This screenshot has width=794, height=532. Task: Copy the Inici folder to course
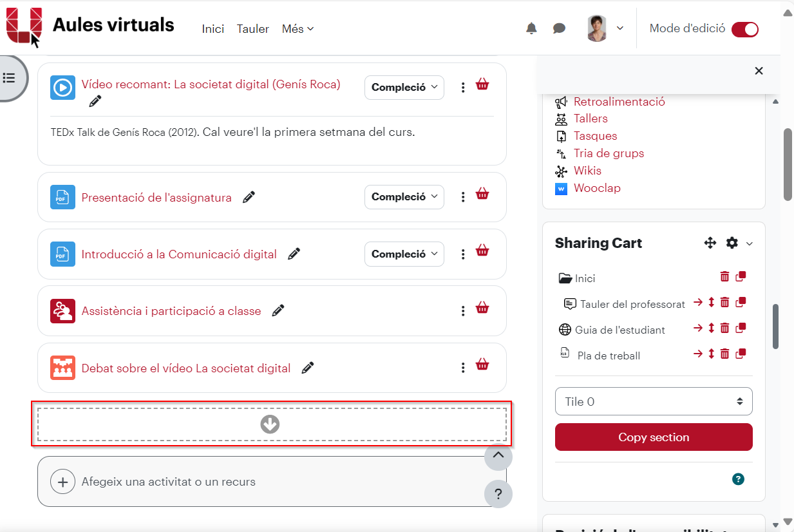tap(741, 276)
